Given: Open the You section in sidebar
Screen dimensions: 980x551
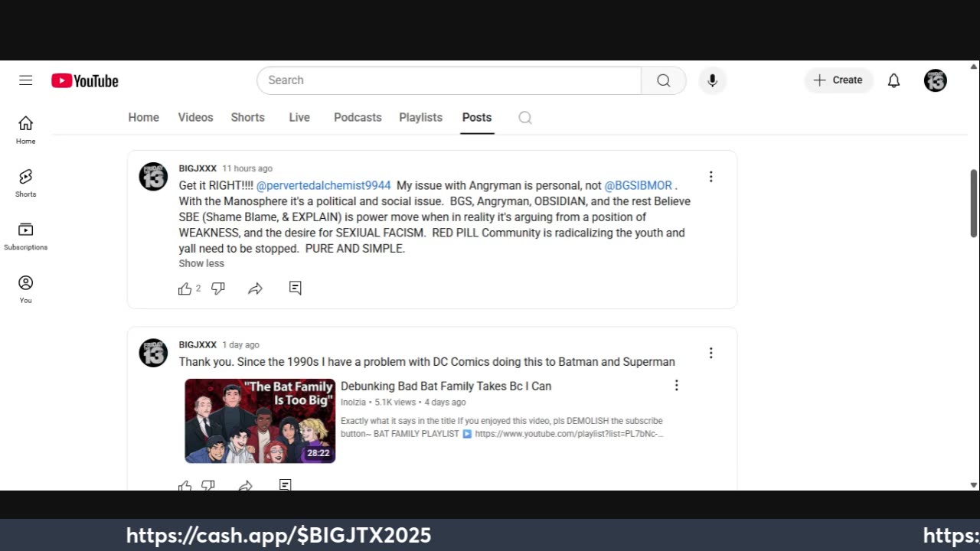Looking at the screenshot, I should (x=26, y=289).
